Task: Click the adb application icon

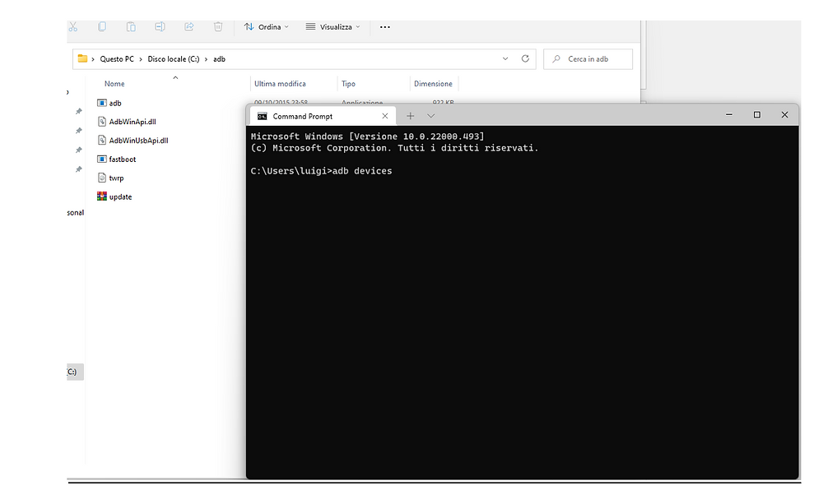Action: (102, 103)
